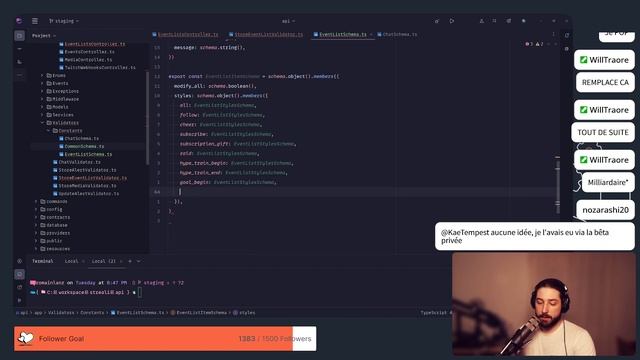Open the main hamburger menu
This screenshot has width=640, height=360.
35,21
